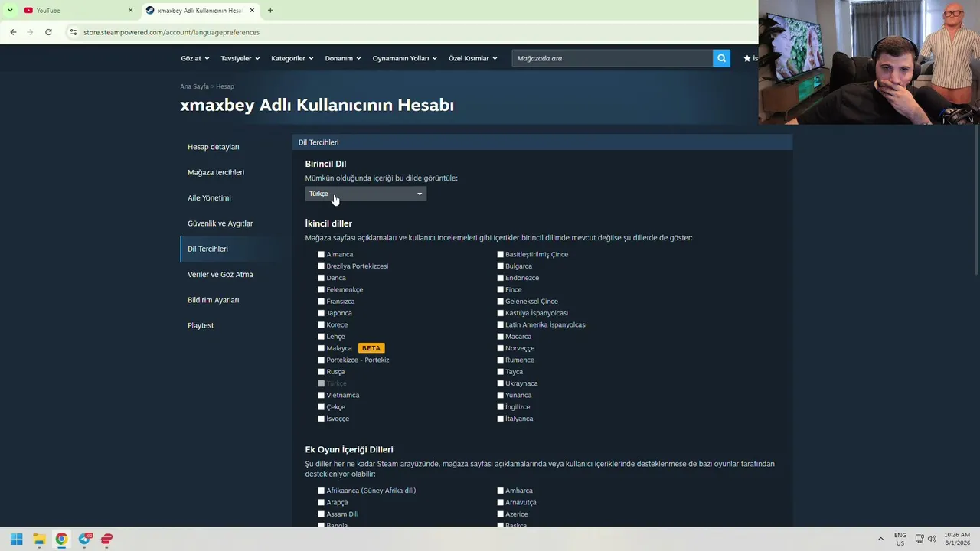Reload the page with the refresh icon
The image size is (980, 551).
point(48,32)
